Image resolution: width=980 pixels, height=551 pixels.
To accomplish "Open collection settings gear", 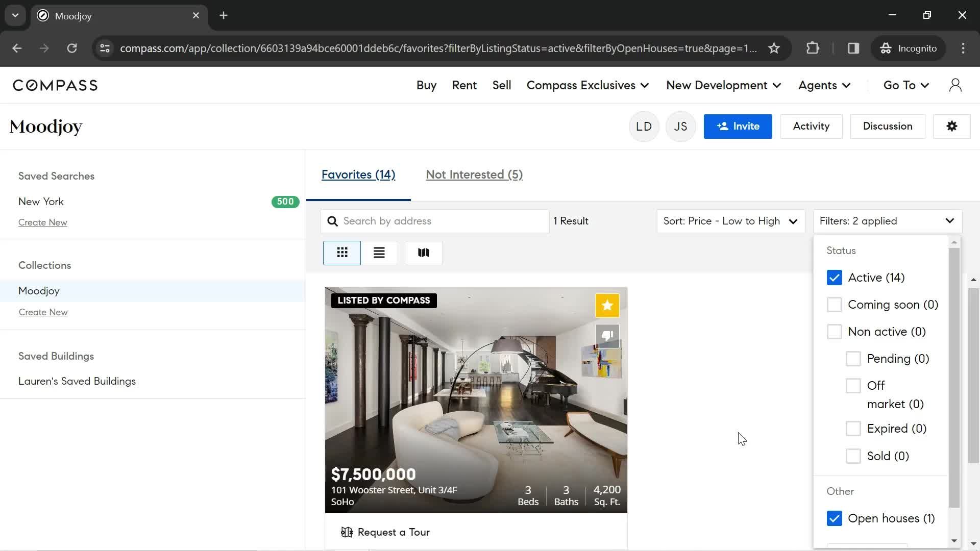I will pos(952,126).
